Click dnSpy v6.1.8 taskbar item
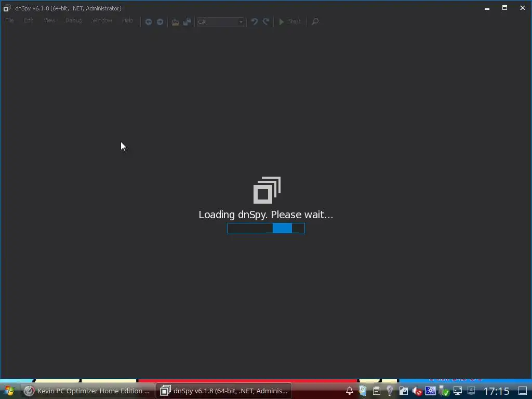532x399 pixels. (224, 391)
